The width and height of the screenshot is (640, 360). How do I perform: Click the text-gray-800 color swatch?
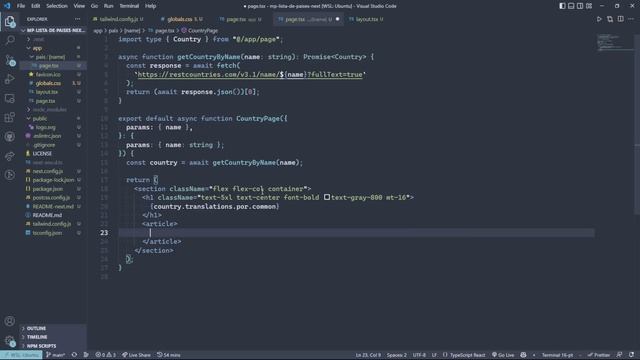(327, 198)
